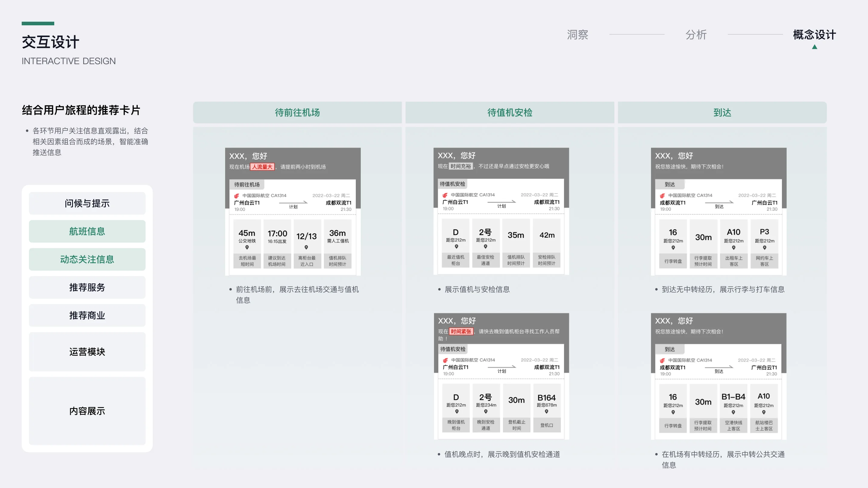
Task: Click 需人工值机 under 36m
Action: (x=338, y=241)
